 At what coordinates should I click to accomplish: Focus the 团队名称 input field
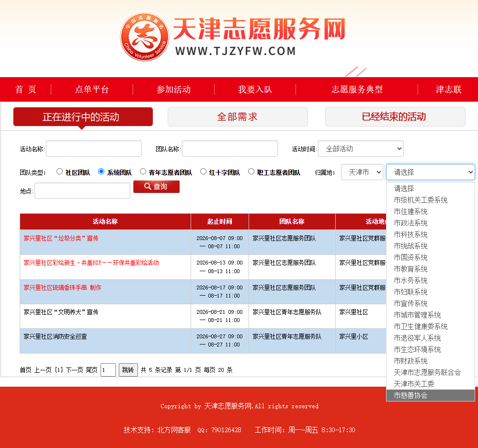230,149
